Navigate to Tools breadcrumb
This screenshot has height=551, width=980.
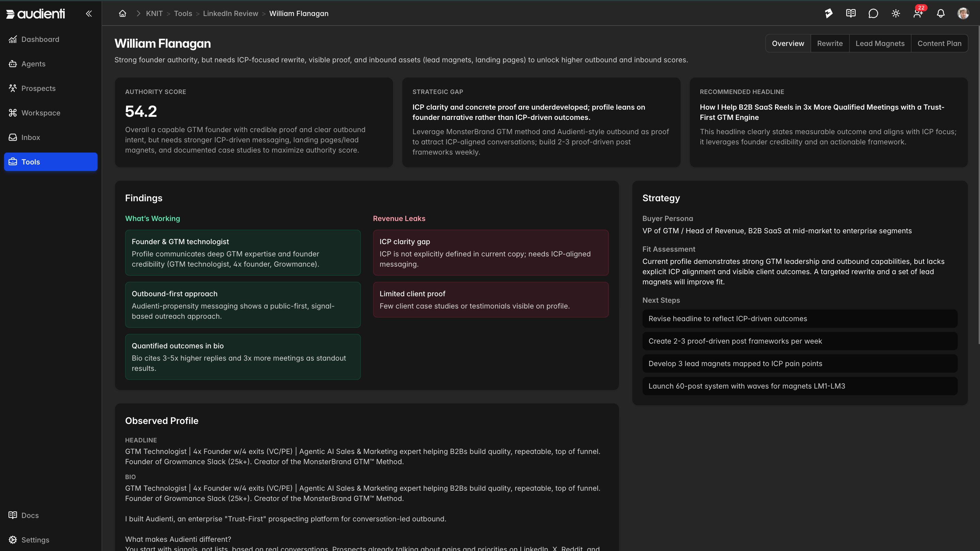pos(183,13)
